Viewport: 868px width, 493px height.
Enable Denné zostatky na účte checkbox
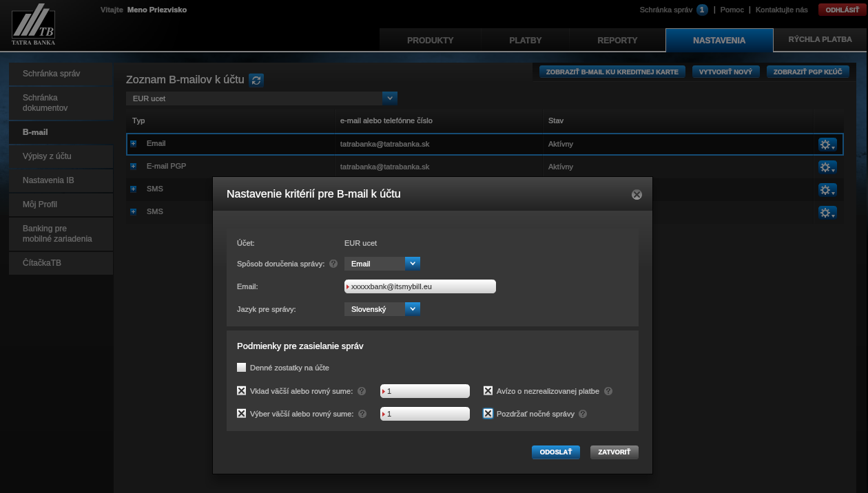coord(241,368)
